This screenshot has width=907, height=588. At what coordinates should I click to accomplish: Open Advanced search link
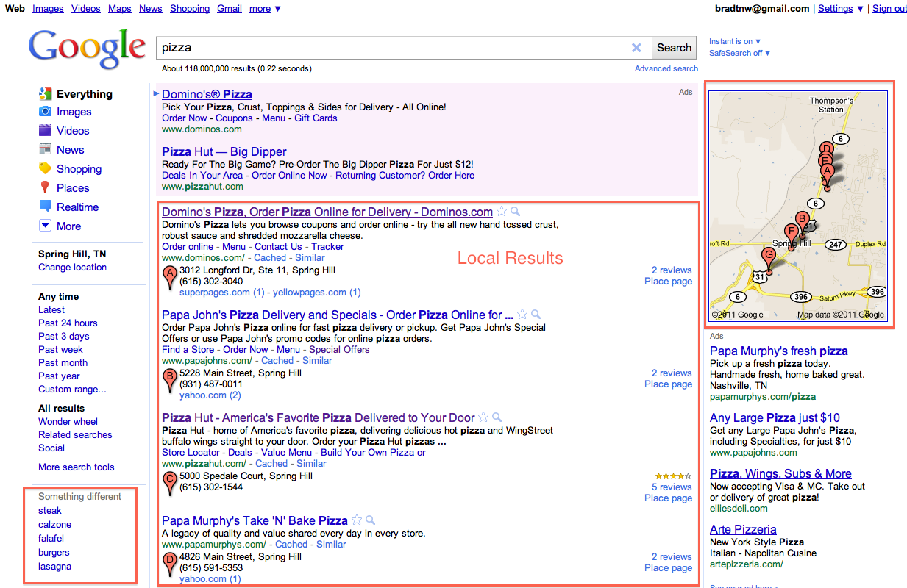click(x=666, y=68)
